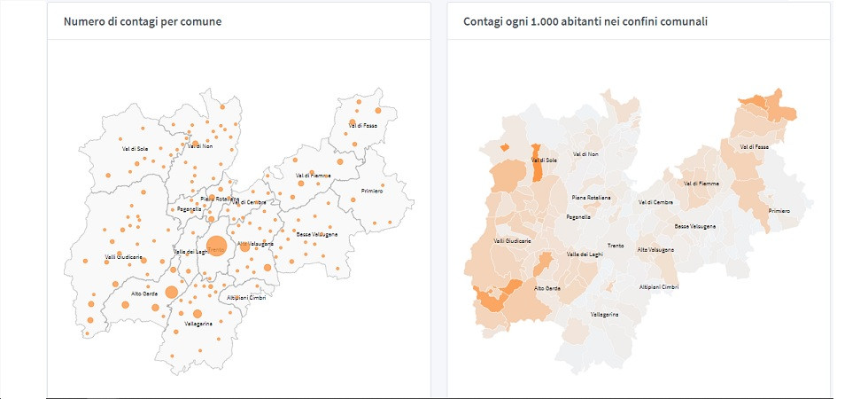Select the Trento label on the shaded choropleth map
The image size is (868, 399).
tap(615, 245)
